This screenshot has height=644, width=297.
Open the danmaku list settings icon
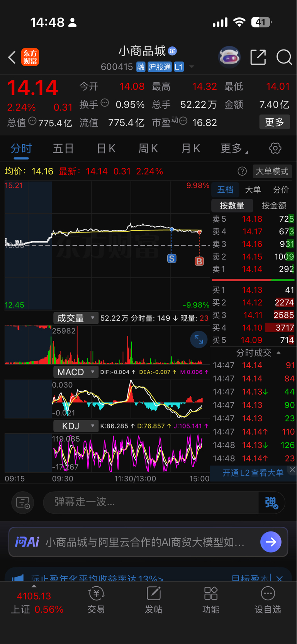point(23,502)
